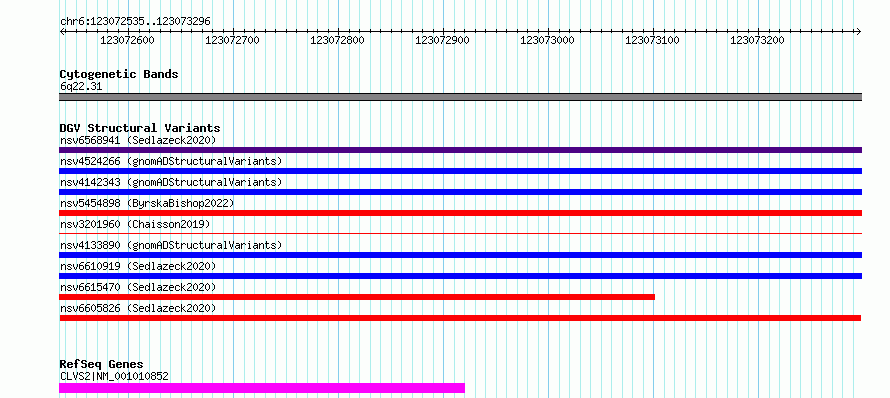Click ruler position 123072700
Image resolution: width=890 pixels, height=398 pixels.
click(x=232, y=41)
